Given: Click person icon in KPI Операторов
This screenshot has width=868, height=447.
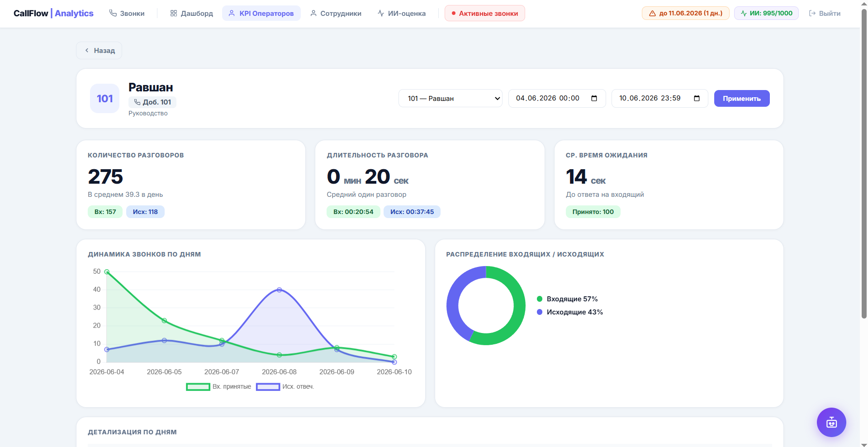Looking at the screenshot, I should tap(232, 14).
